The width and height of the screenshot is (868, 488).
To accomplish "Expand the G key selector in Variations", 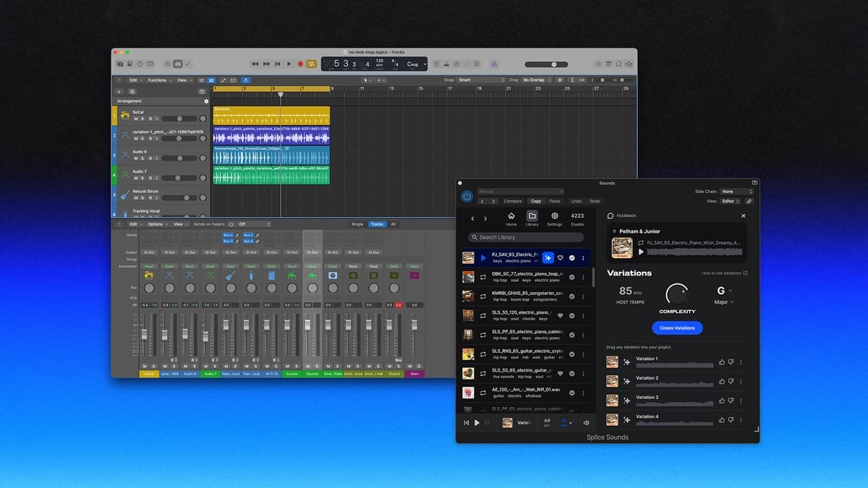I will point(724,291).
